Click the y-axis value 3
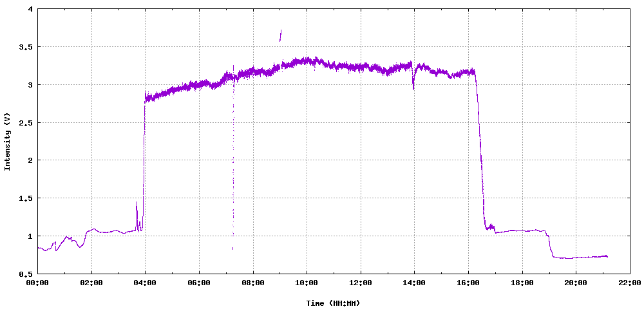 pos(30,84)
